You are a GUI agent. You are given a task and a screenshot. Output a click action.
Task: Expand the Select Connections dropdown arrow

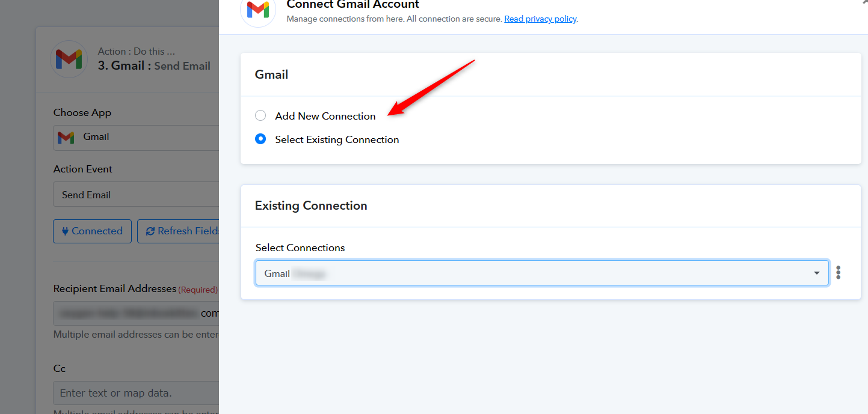(816, 273)
